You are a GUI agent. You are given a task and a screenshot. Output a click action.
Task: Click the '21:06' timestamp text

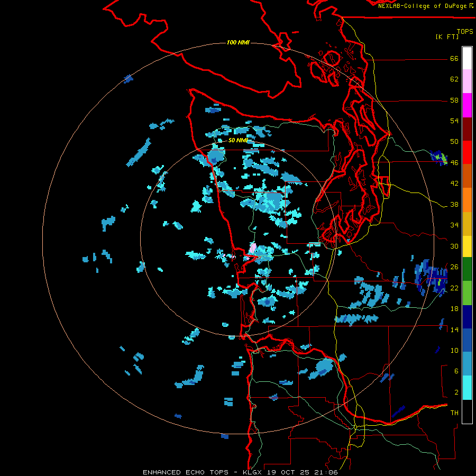pos(327,472)
